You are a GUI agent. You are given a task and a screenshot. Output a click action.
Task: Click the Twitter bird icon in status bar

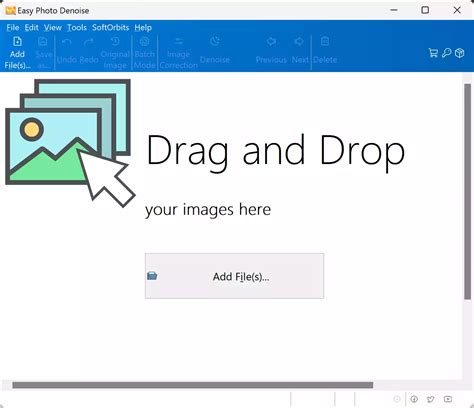431,399
